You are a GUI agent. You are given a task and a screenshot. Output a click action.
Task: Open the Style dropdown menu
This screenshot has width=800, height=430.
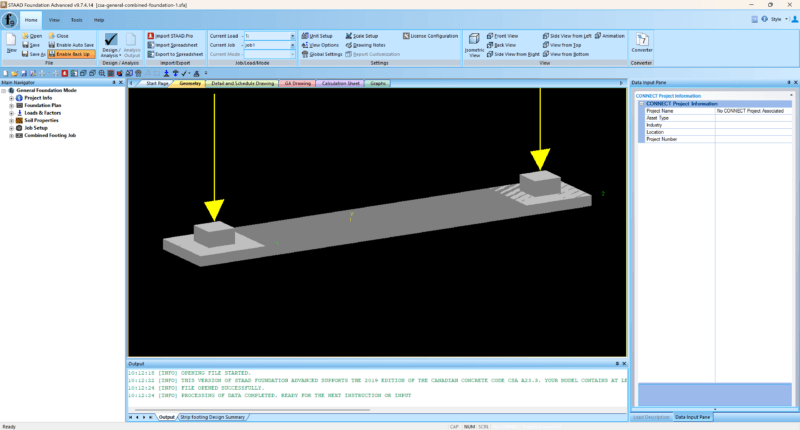click(x=779, y=19)
